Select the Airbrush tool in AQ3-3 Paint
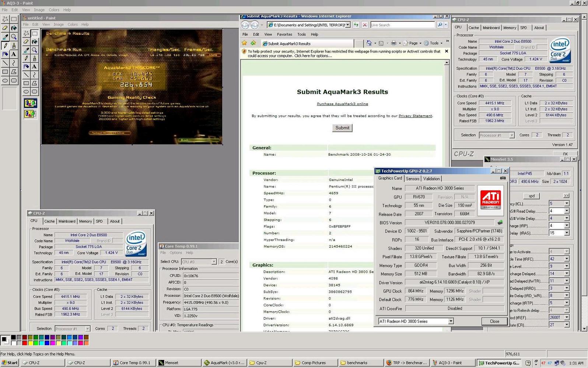Viewport: 588px width, 368px height. [x=5, y=54]
